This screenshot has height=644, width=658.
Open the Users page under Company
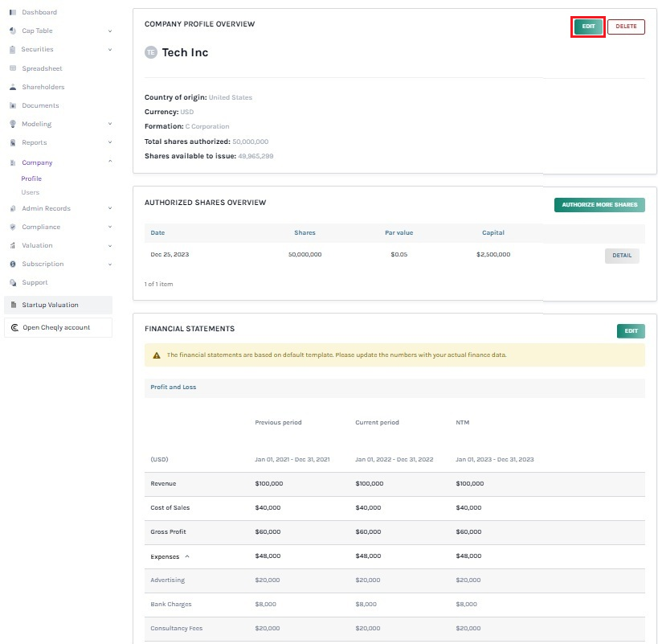[31, 192]
